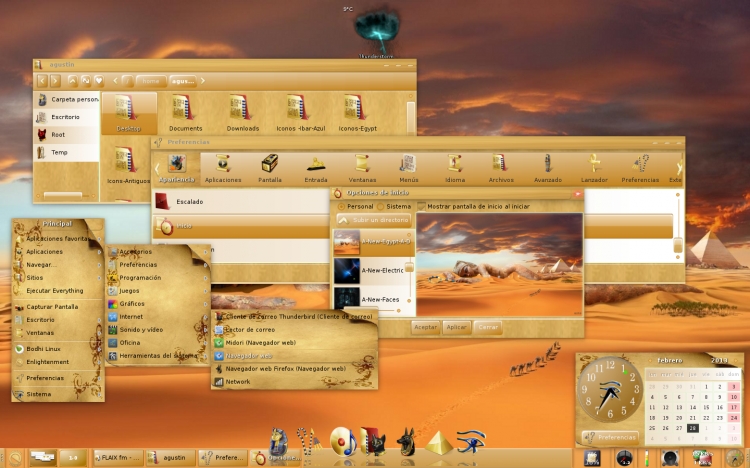Screen dimensions: 750x468
Task: Go back in the agustin file manager
Action: (43, 81)
